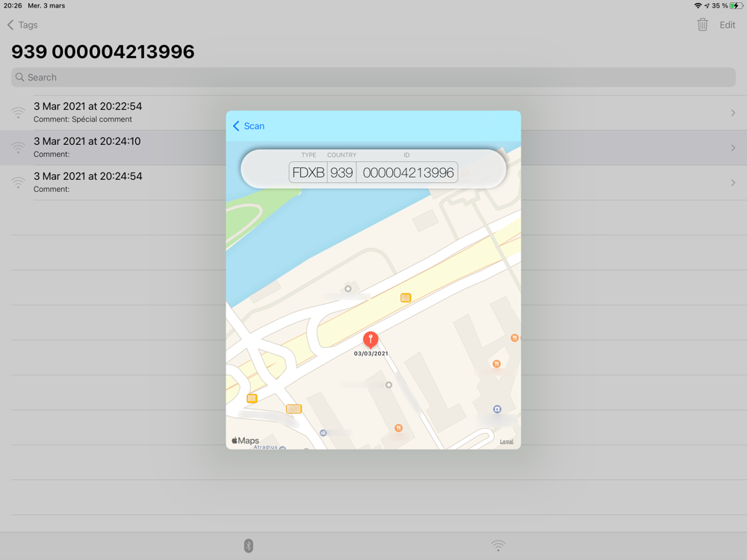Tap the signal icon of the 20:24:54 entry
747x560 pixels.
(x=18, y=183)
